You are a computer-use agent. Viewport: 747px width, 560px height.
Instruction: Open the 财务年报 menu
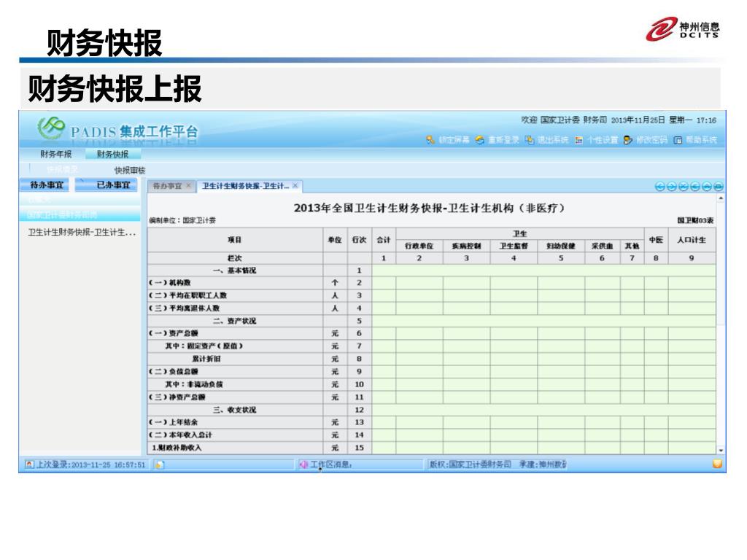click(55, 154)
